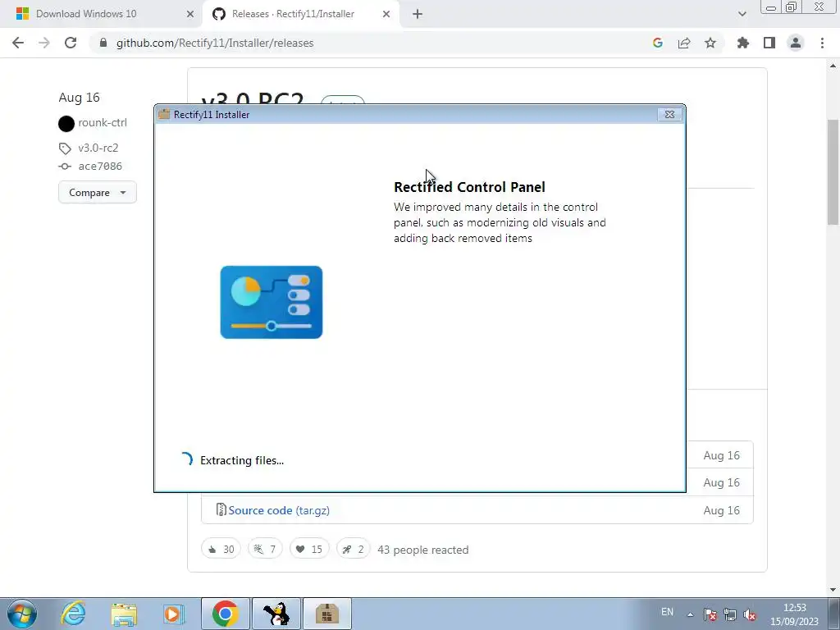
Task: React with hooray (7)
Action: (x=265, y=549)
